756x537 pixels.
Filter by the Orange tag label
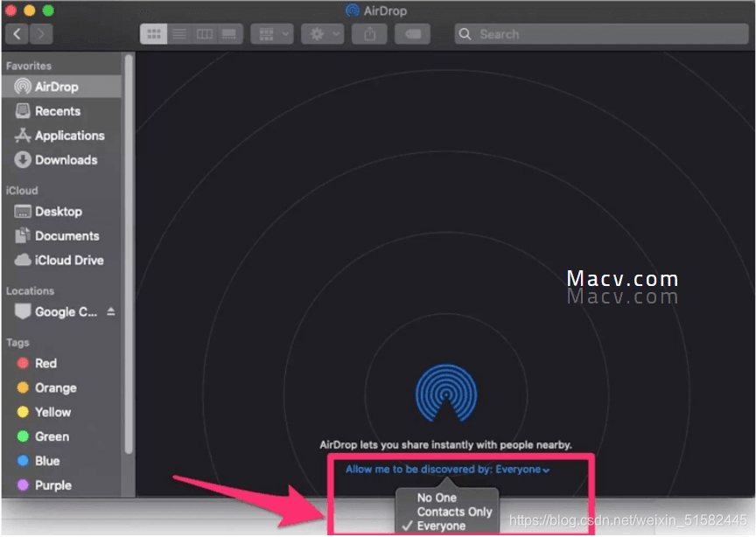click(56, 388)
